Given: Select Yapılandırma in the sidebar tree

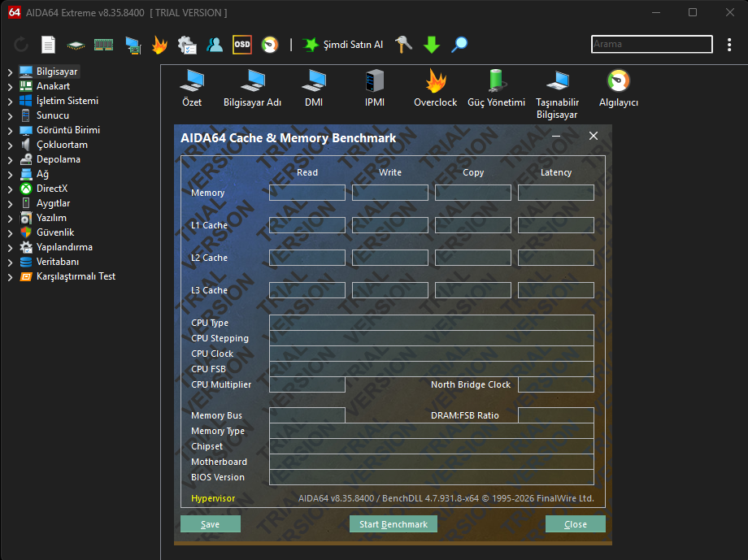Looking at the screenshot, I should point(64,247).
